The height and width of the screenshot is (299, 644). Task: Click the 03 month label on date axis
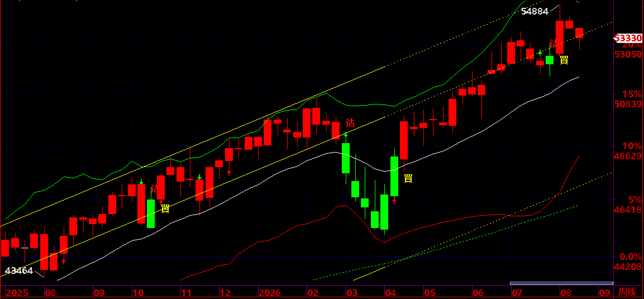click(352, 293)
